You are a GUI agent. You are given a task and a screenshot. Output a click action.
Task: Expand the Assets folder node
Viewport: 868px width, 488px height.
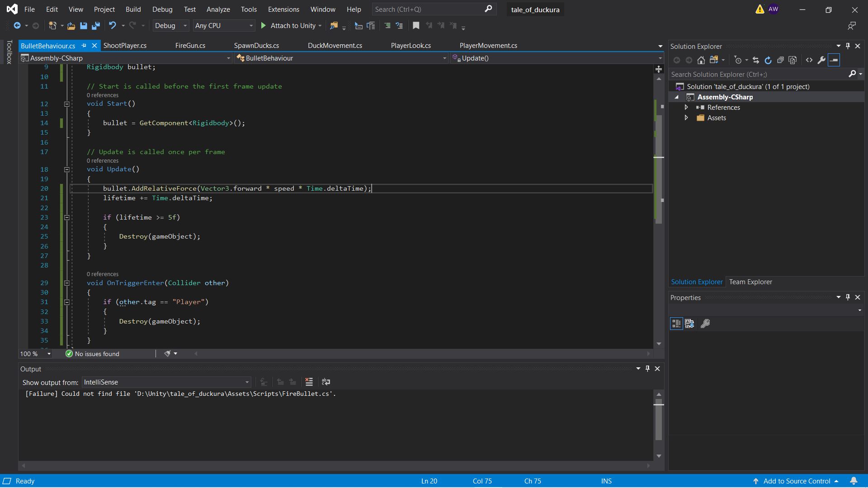tap(686, 118)
